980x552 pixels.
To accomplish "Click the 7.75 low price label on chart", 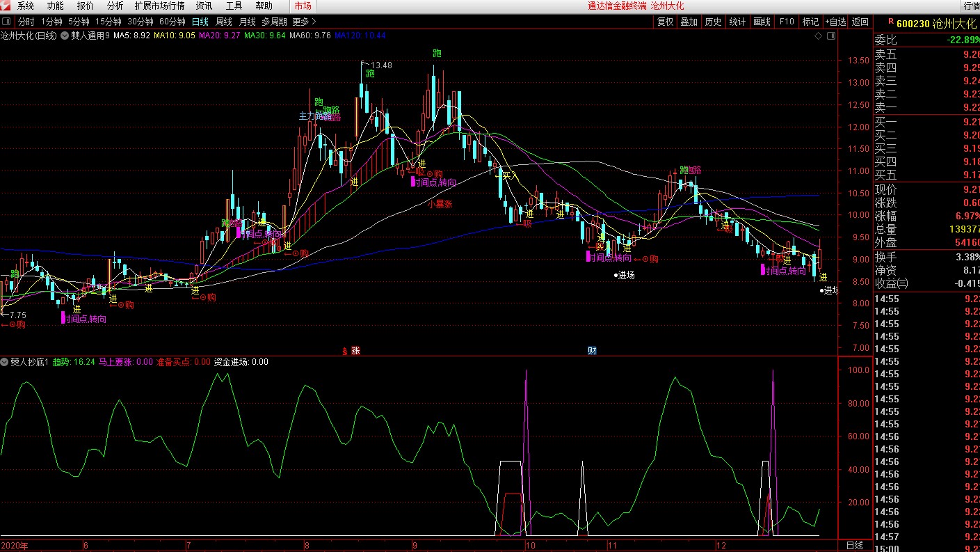I will [17, 315].
